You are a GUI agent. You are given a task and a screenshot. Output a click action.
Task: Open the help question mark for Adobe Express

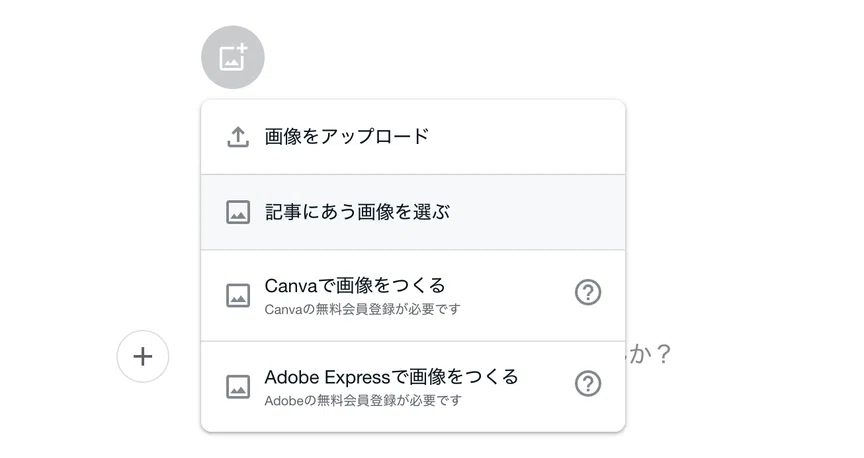pos(588,384)
